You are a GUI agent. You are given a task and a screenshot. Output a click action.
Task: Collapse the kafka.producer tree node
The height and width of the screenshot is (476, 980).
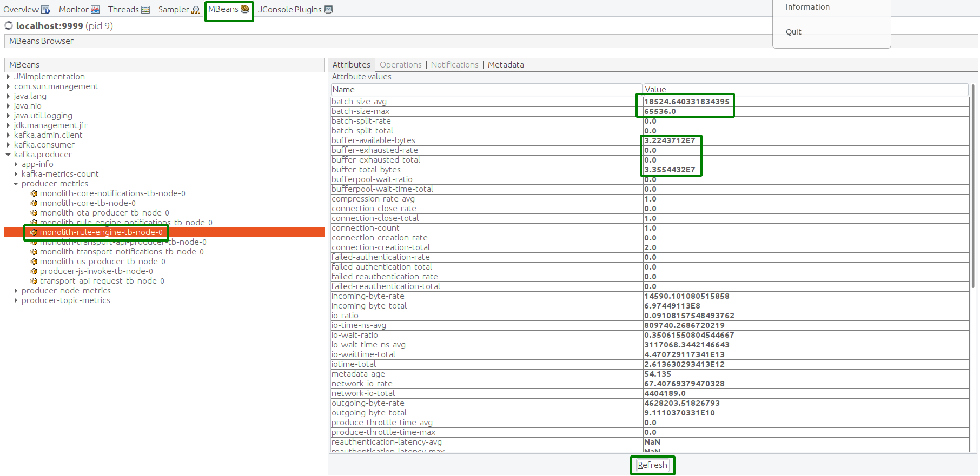[x=8, y=155]
